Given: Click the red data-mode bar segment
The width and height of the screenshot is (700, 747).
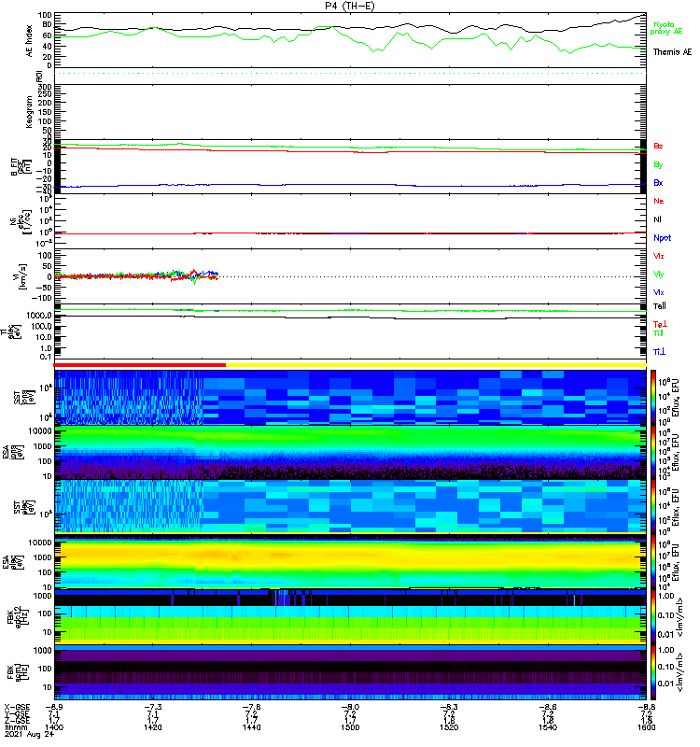Looking at the screenshot, I should (x=140, y=365).
